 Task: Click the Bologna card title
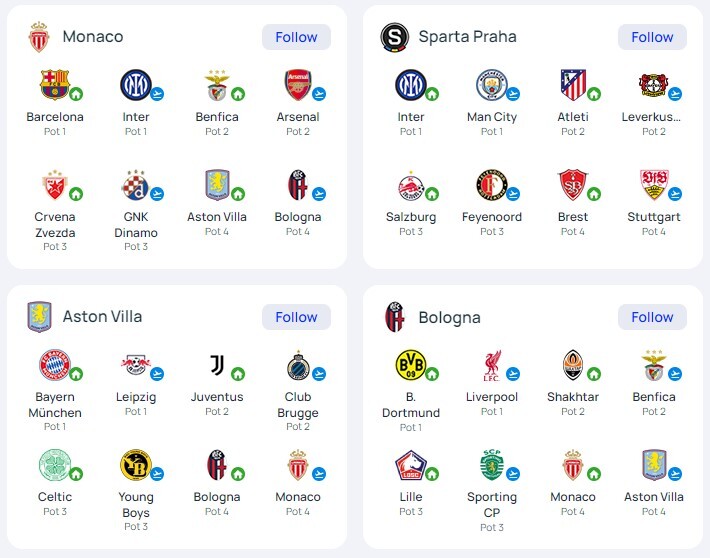pyautogui.click(x=449, y=317)
